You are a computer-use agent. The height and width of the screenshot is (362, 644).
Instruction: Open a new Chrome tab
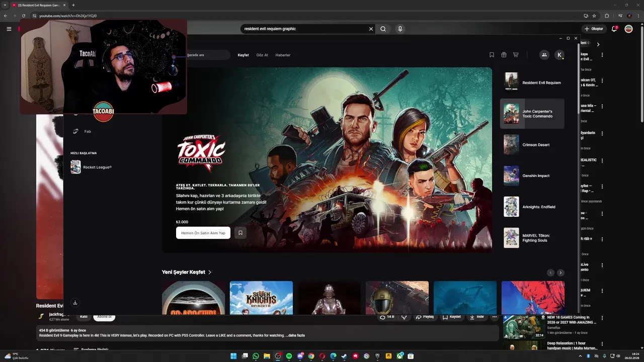coord(73,5)
